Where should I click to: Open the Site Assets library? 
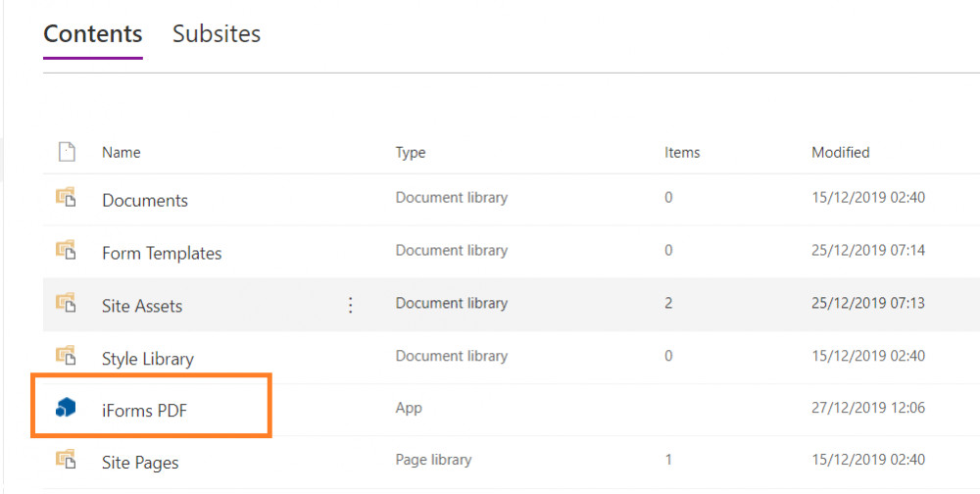pos(142,306)
